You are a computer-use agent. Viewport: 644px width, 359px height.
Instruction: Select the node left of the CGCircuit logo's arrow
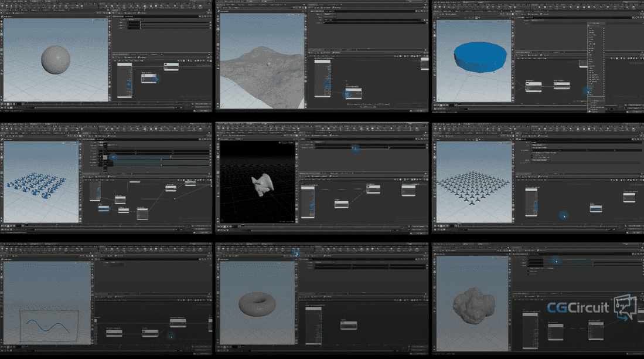(x=597, y=330)
